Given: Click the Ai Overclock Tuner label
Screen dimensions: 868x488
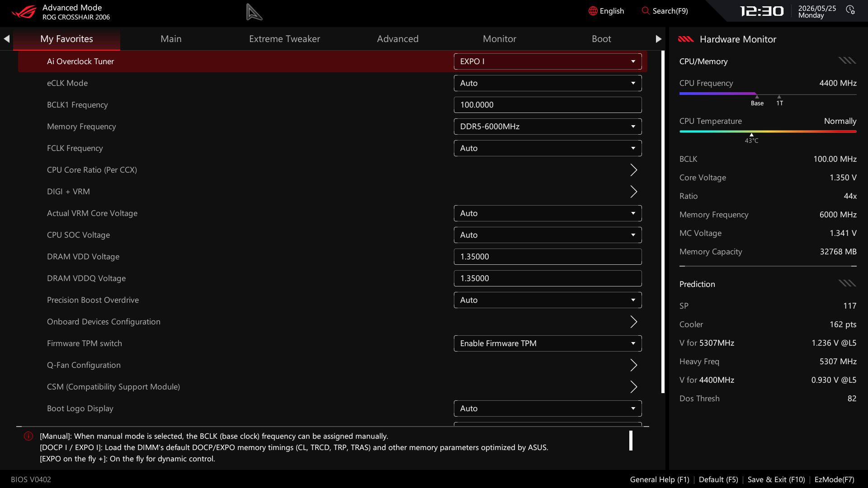Looking at the screenshot, I should coord(80,61).
